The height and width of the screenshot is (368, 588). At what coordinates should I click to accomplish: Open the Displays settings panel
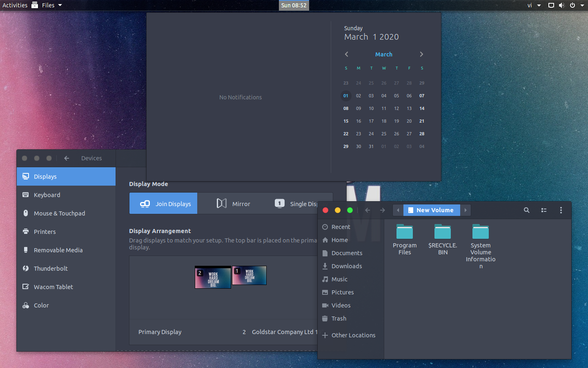[x=66, y=176]
